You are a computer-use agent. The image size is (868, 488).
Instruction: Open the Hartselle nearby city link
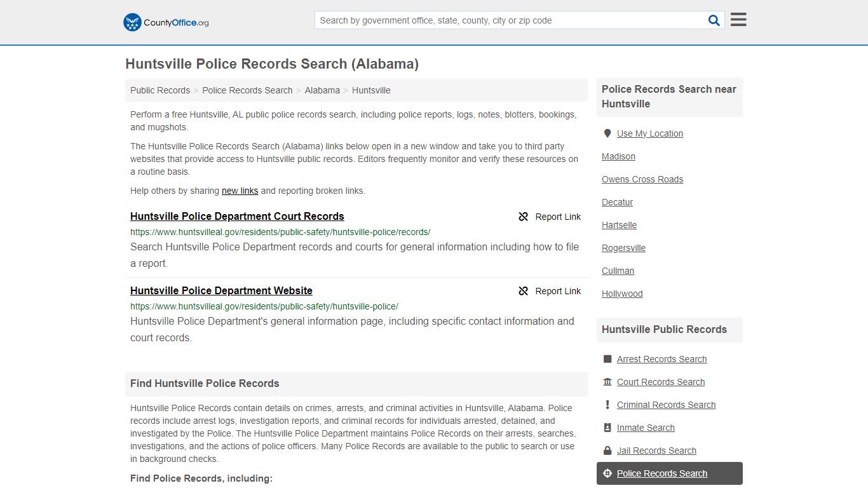tap(619, 225)
